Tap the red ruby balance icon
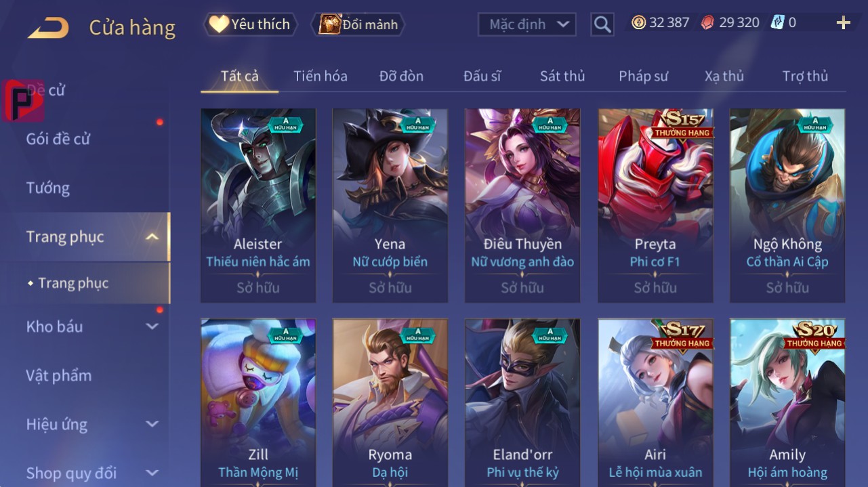Image resolution: width=868 pixels, height=487 pixels. [x=707, y=22]
